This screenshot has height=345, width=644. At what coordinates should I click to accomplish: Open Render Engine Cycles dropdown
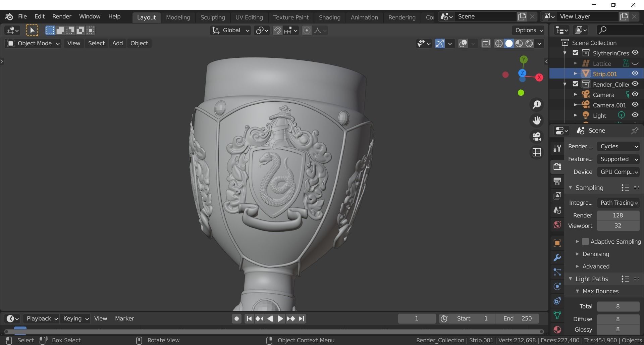tap(618, 147)
